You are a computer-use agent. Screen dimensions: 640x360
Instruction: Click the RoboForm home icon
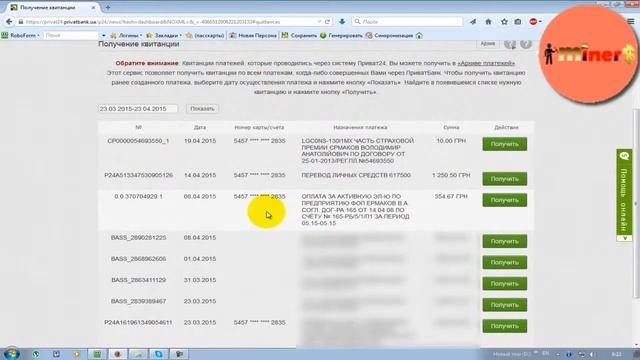(x=419, y=36)
